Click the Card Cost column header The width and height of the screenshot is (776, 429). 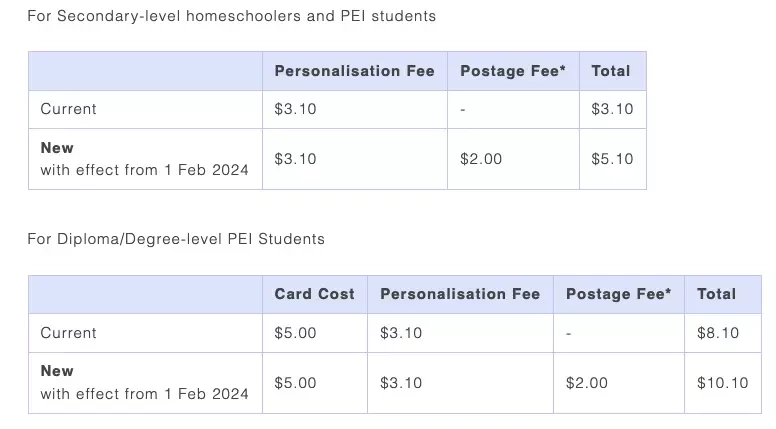(x=315, y=294)
